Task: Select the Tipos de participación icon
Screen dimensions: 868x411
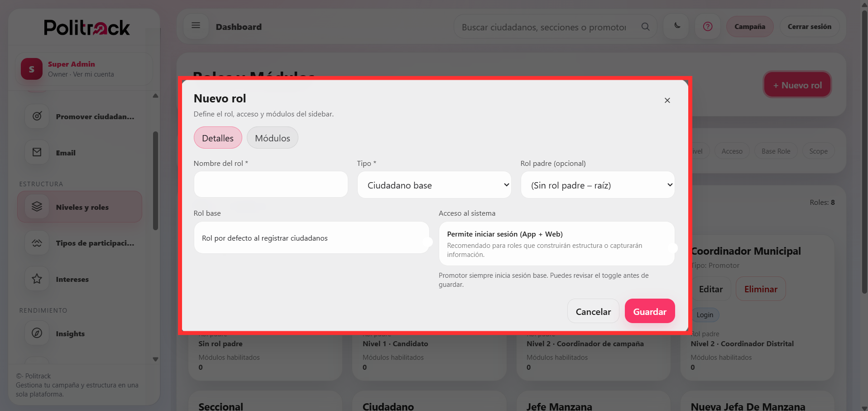Action: [37, 242]
